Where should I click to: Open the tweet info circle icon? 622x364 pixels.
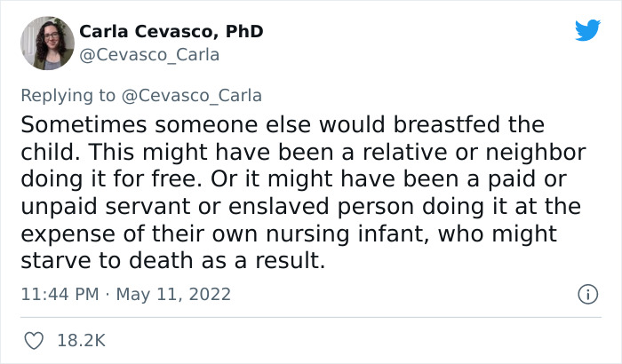(586, 294)
